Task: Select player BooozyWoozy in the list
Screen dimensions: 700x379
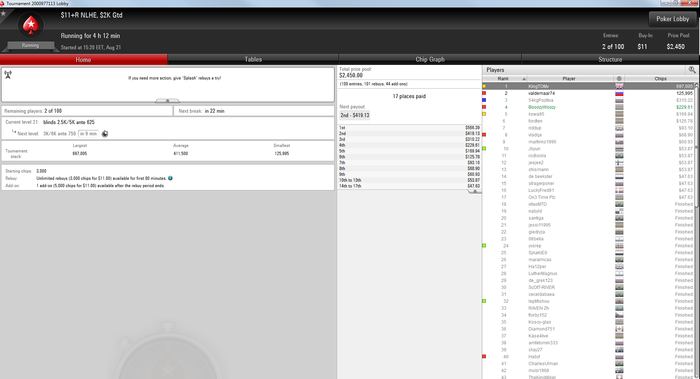Action: point(588,107)
